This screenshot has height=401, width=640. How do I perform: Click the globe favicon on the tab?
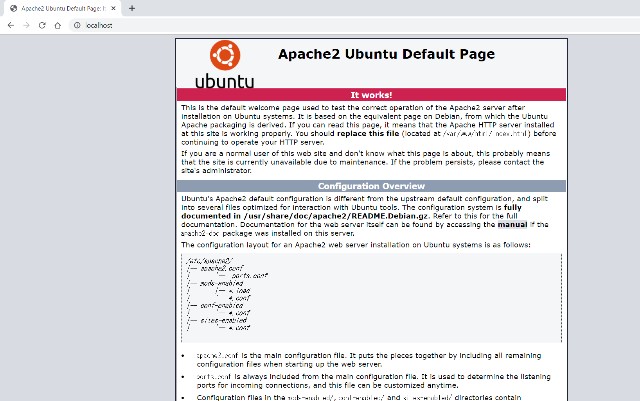click(13, 8)
